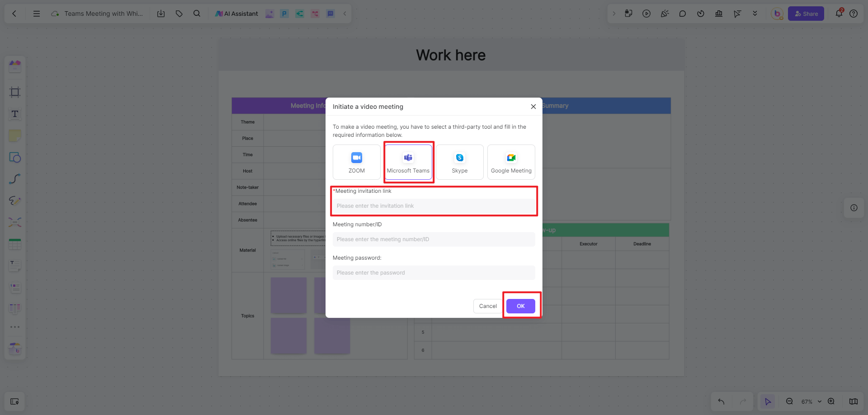
Task: Select the Pen drawing tool
Action: (15, 201)
